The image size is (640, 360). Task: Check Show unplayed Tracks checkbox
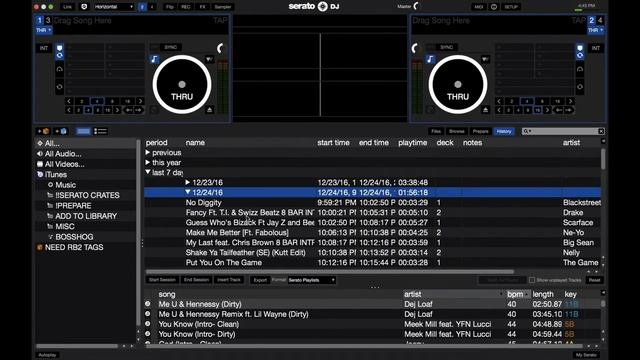(532, 280)
